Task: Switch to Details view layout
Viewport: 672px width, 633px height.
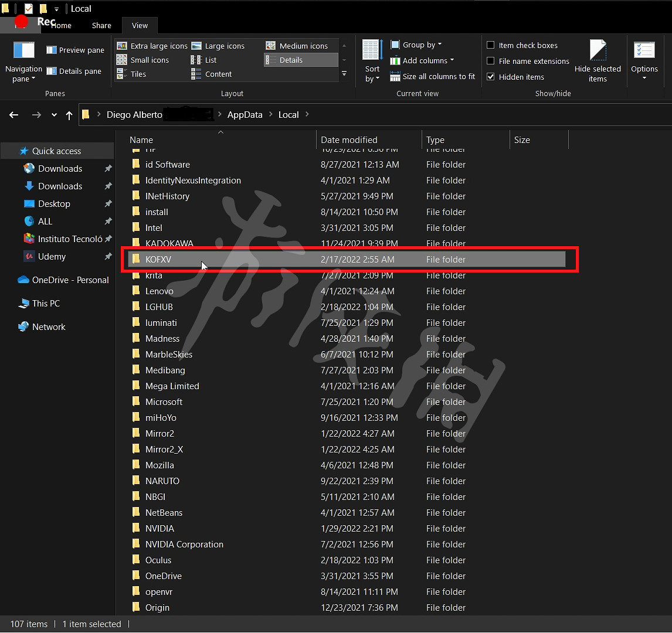Action: pos(290,60)
